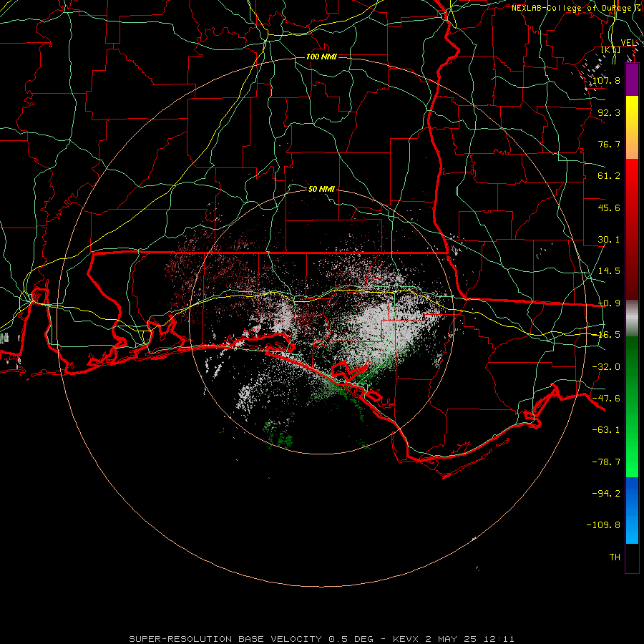Click the 107.8 velocity scale value
This screenshot has width=644, height=644.
tap(606, 80)
